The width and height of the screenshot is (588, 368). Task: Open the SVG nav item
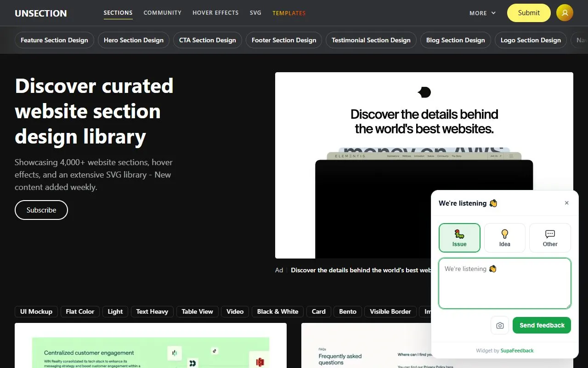tap(255, 13)
